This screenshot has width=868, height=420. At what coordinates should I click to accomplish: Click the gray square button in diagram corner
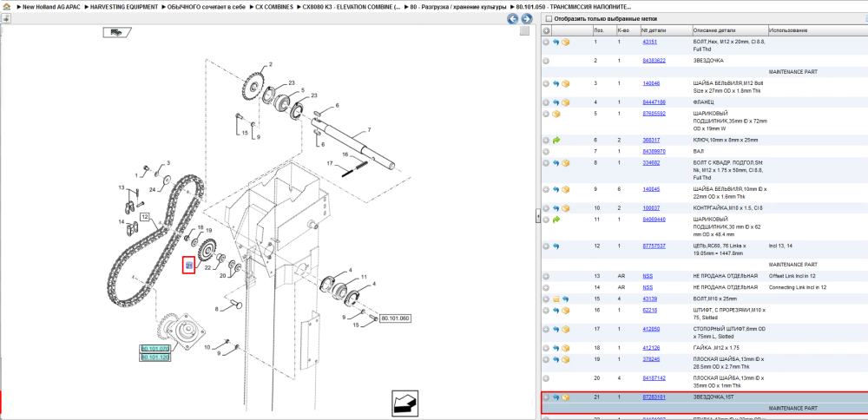coord(525,31)
